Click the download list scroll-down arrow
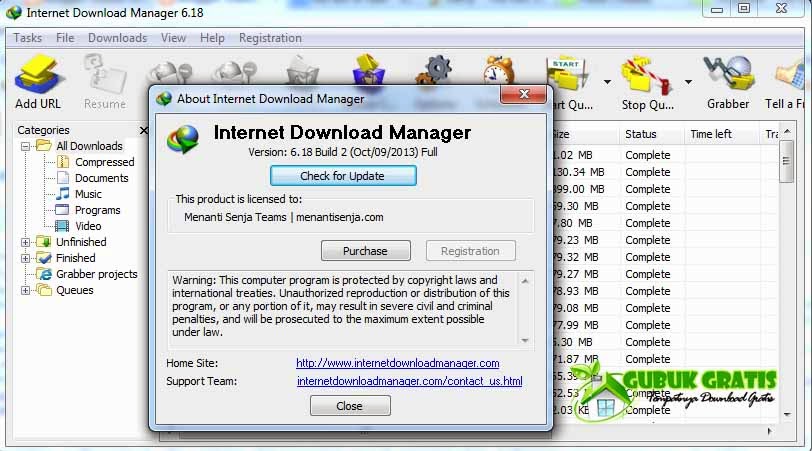The width and height of the screenshot is (812, 451). (787, 414)
